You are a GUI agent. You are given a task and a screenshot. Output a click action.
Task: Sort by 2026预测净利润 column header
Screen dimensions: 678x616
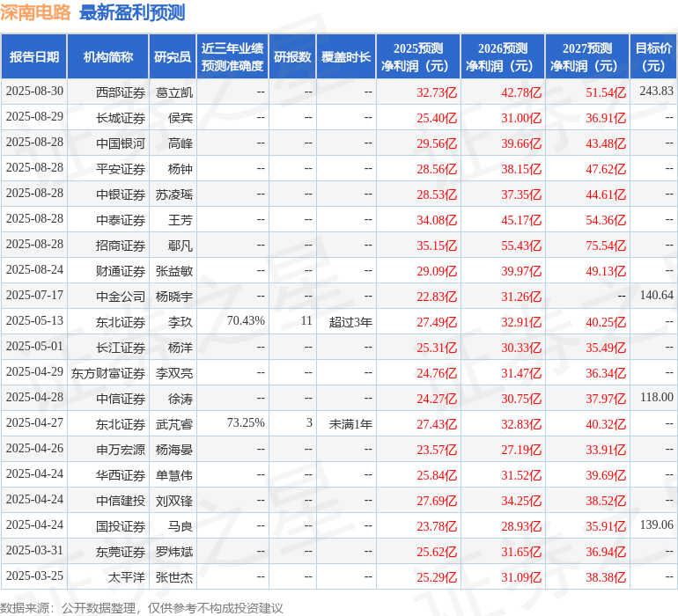[x=502, y=57]
